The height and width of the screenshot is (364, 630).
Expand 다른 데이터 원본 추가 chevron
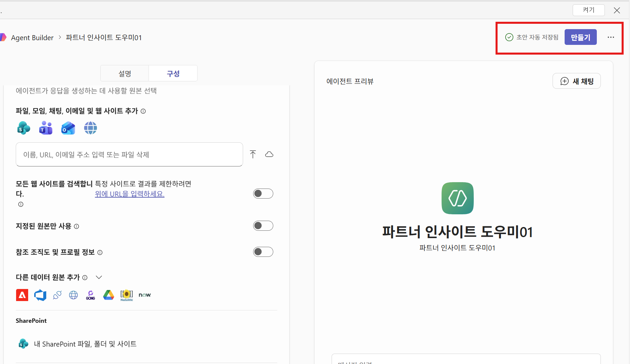(x=99, y=277)
